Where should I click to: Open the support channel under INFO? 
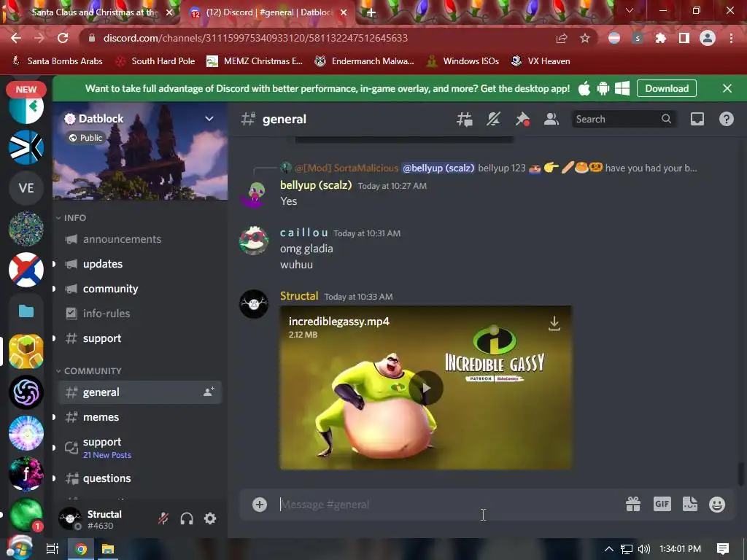[140, 338]
